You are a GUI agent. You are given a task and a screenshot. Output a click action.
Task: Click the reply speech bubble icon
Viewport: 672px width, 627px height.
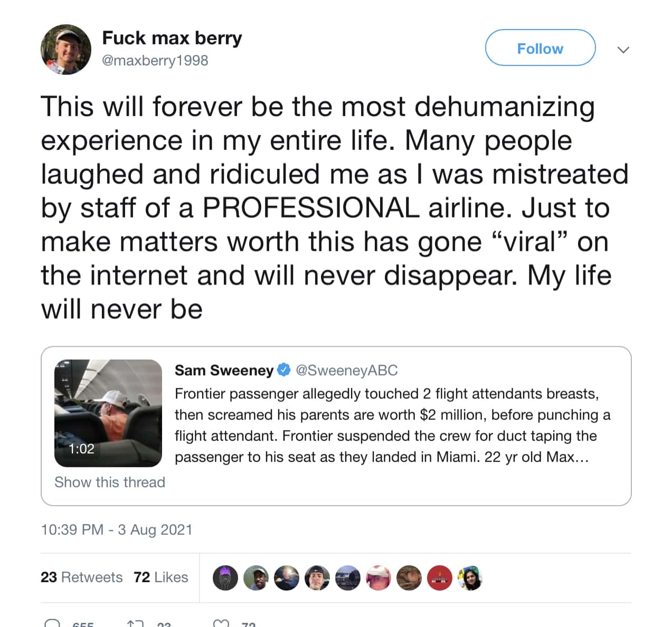[x=52, y=624]
